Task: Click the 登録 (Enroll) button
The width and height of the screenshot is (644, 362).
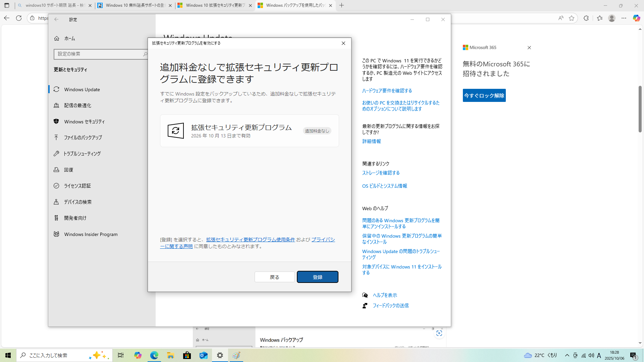Action: [317, 277]
